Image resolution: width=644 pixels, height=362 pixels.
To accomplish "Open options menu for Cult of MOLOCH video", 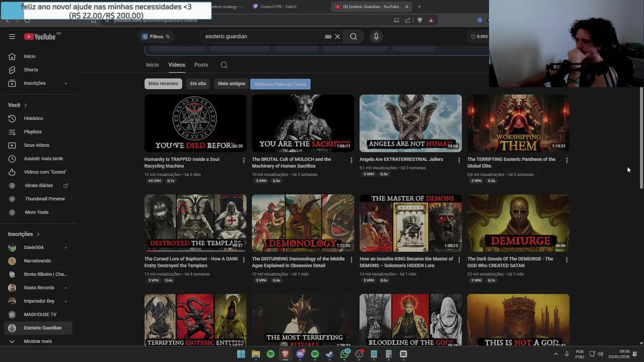I will click(351, 160).
